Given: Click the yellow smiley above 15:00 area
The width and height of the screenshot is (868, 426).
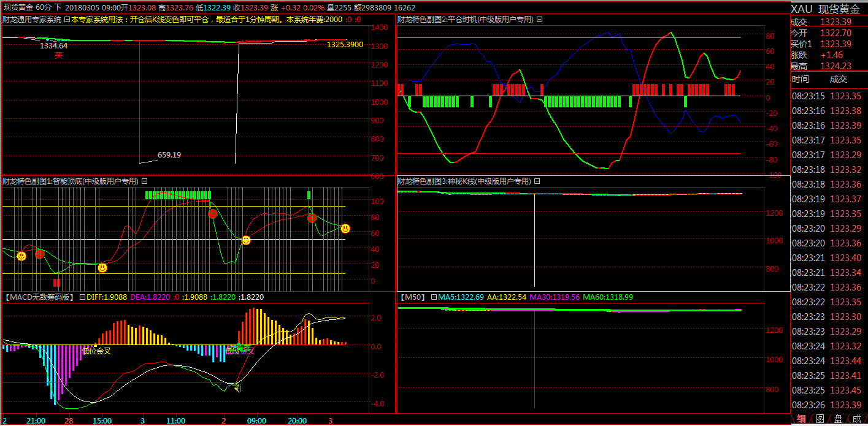Looking at the screenshot, I should (102, 268).
